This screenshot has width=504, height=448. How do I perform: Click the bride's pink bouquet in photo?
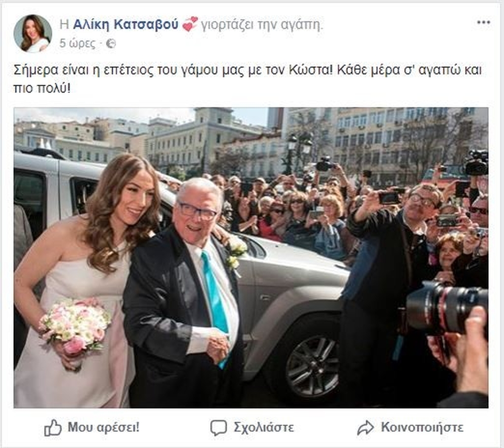click(75, 328)
